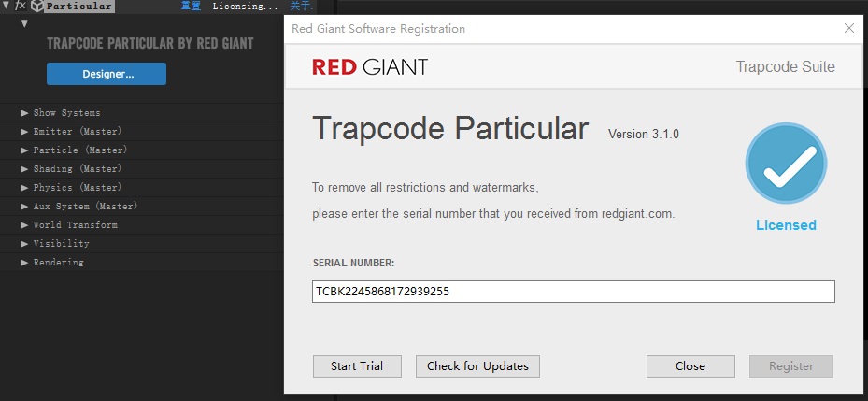Click the blue Licensed checkmark icon
The width and height of the screenshot is (868, 401).
(x=786, y=164)
